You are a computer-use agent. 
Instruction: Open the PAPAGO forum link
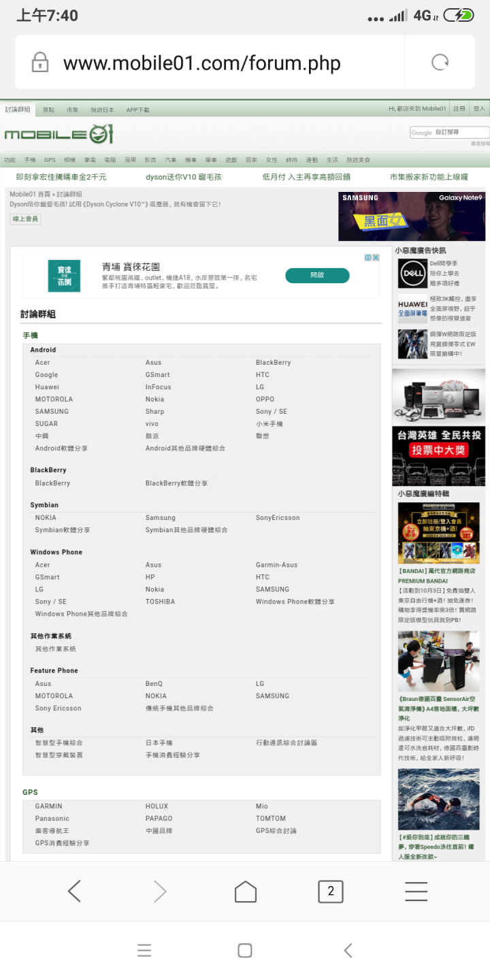tap(159, 819)
